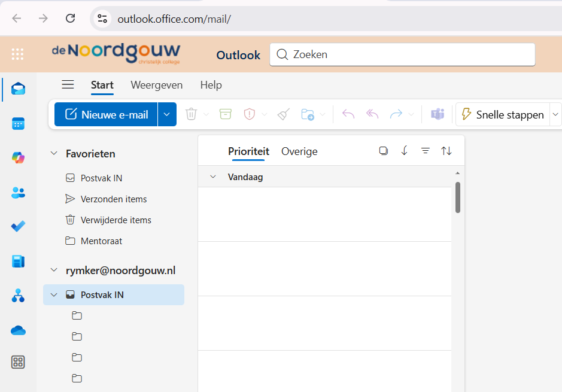The height and width of the screenshot is (392, 562).
Task: Open the To Do checkmark app
Action: pyautogui.click(x=18, y=227)
